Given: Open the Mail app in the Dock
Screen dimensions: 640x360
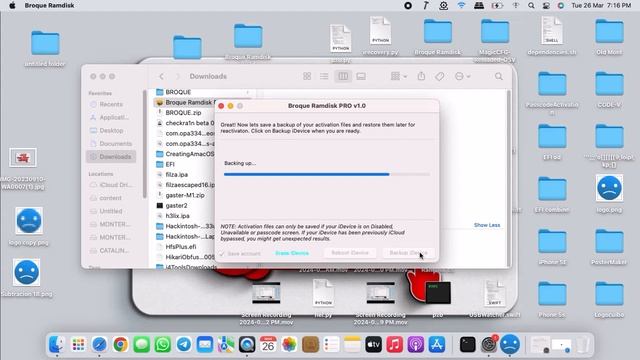Looking at the screenshot, I should 205,345.
